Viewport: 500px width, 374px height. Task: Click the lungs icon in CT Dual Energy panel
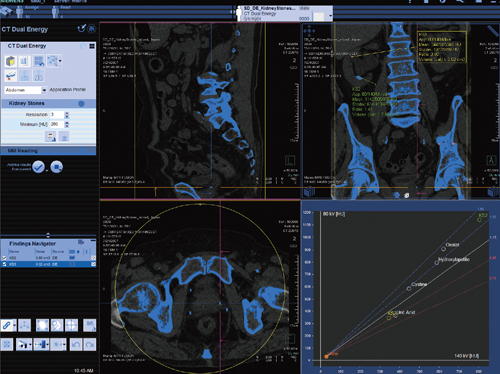(x=39, y=76)
